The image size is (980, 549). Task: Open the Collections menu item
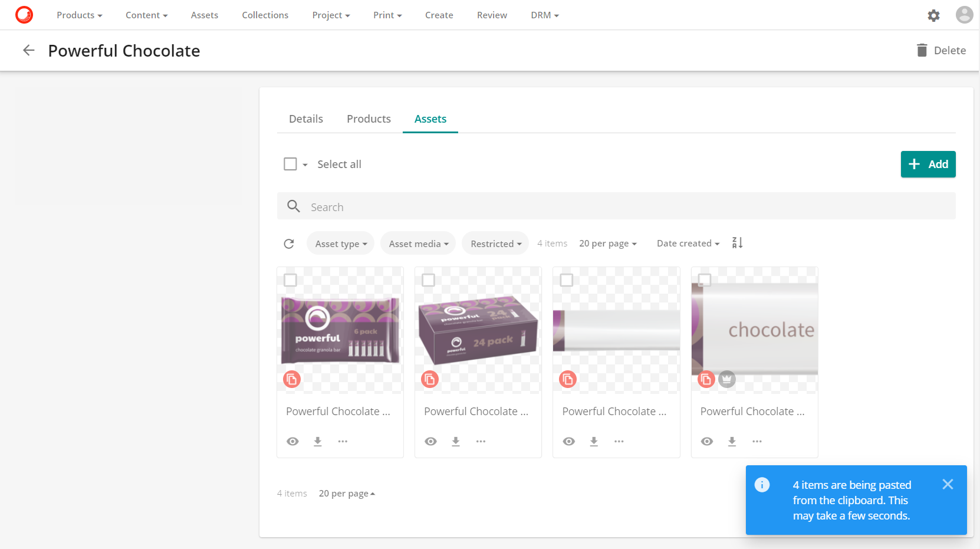click(265, 15)
